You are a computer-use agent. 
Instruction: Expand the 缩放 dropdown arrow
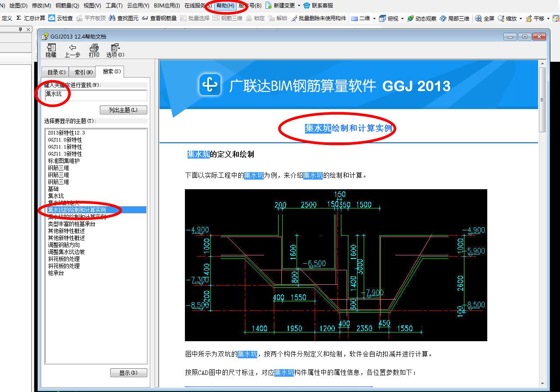click(521, 18)
